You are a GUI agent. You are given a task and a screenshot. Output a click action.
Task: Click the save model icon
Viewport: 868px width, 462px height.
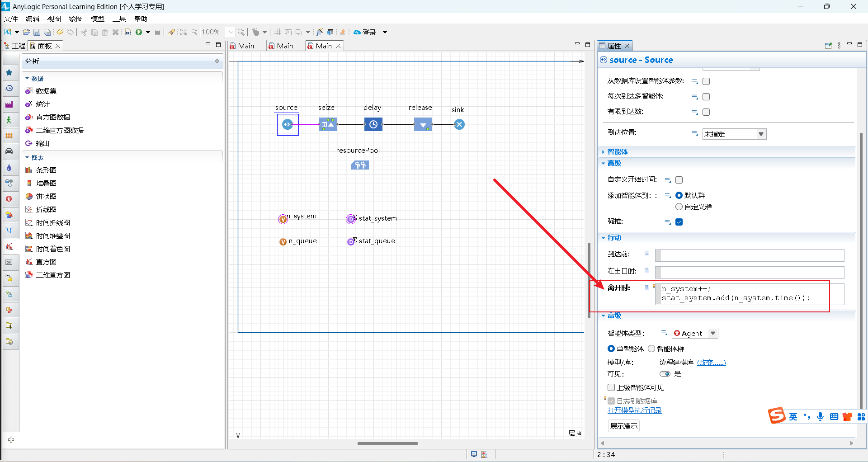click(37, 32)
